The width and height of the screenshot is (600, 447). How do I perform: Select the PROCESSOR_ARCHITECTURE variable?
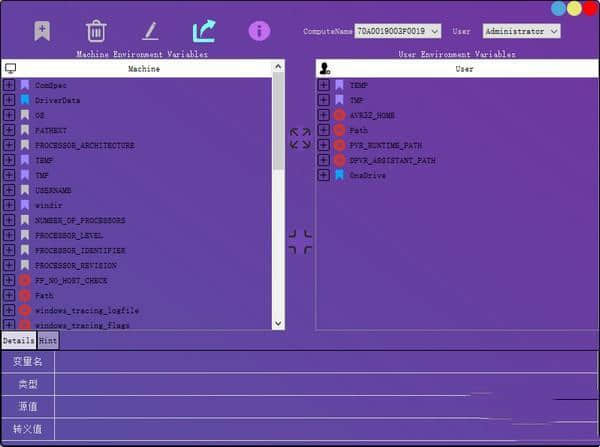point(84,146)
